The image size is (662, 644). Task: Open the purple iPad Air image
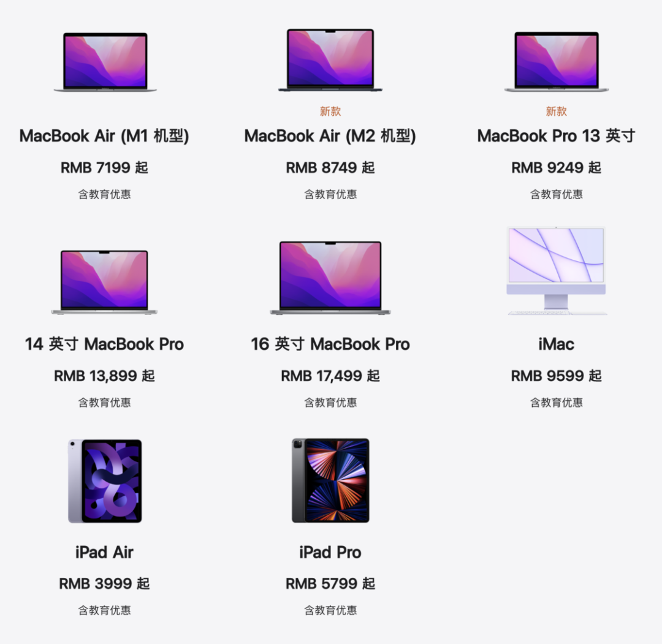(x=105, y=481)
